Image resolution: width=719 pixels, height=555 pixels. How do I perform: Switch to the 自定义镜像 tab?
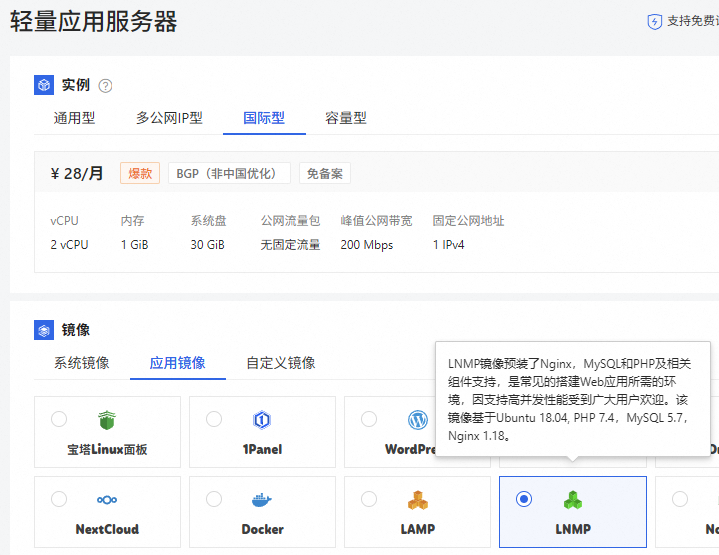(281, 363)
